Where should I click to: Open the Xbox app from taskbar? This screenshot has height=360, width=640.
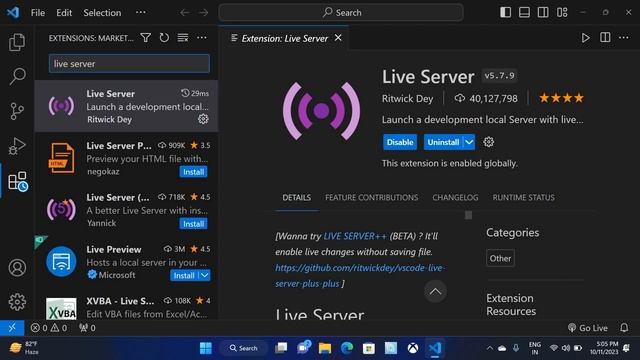tap(413, 348)
